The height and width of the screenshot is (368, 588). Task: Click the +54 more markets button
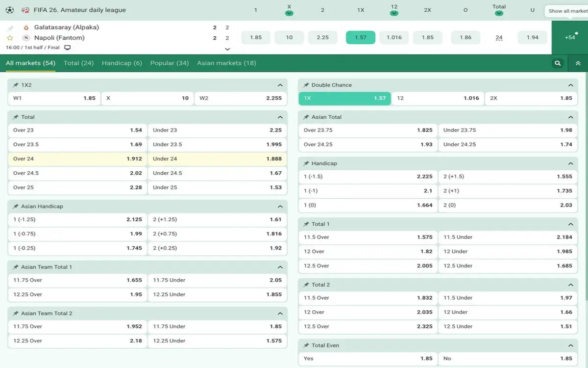coord(569,37)
